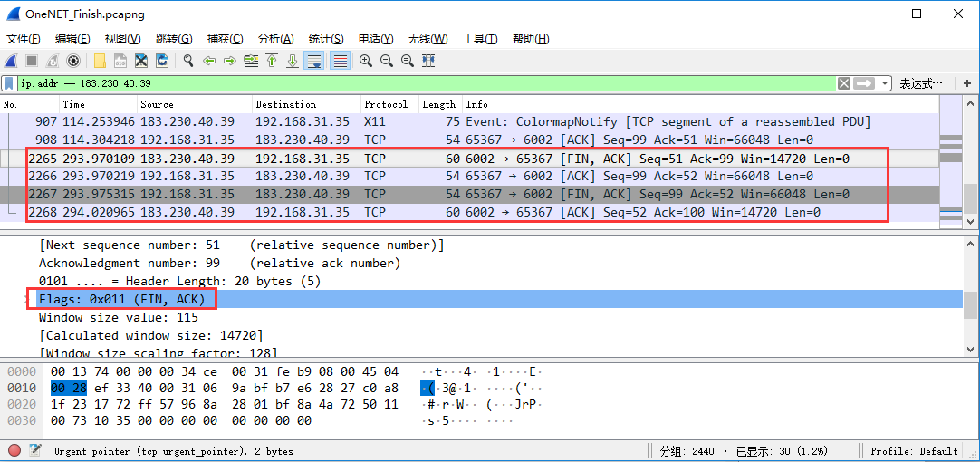Add a filter button with the plus icon
This screenshot has height=462, width=980.
[x=967, y=83]
